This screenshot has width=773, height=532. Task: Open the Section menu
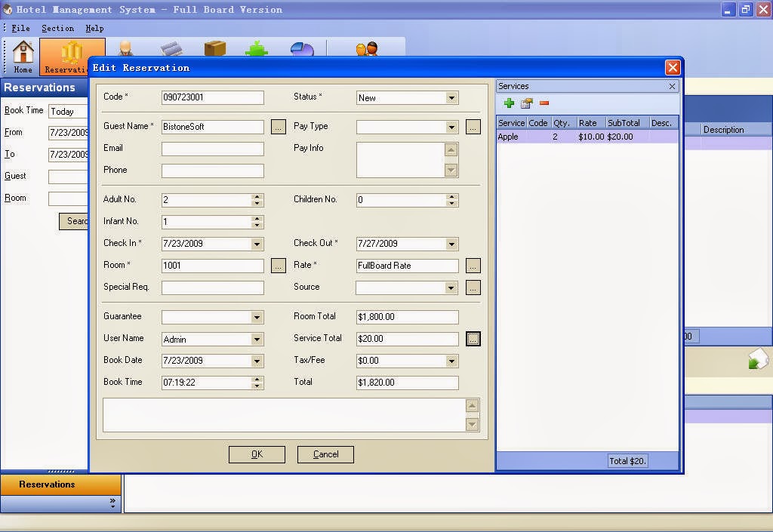click(57, 28)
